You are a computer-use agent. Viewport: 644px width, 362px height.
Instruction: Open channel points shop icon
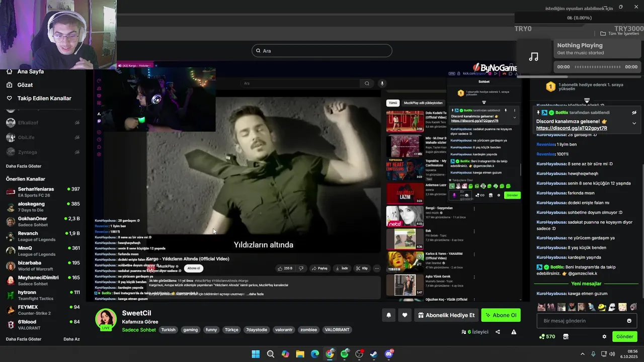[x=566, y=336]
